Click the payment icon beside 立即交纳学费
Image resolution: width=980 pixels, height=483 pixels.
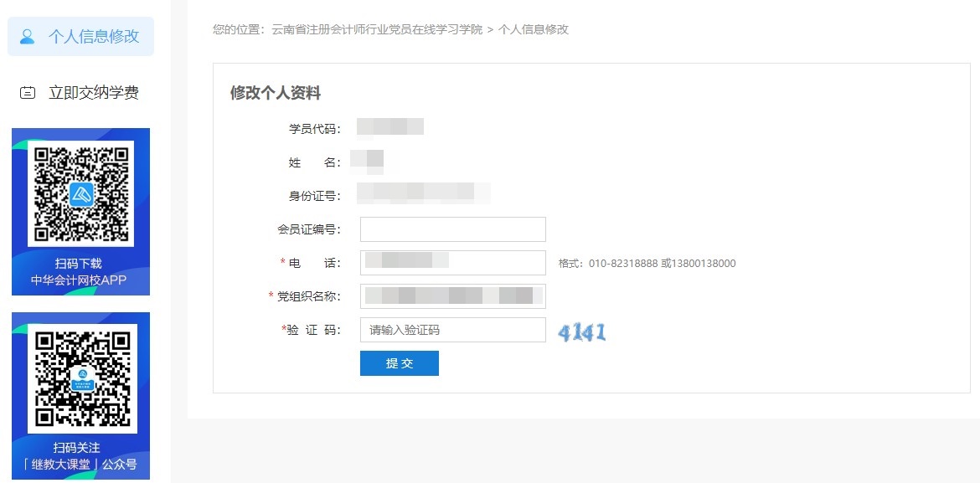[28, 93]
